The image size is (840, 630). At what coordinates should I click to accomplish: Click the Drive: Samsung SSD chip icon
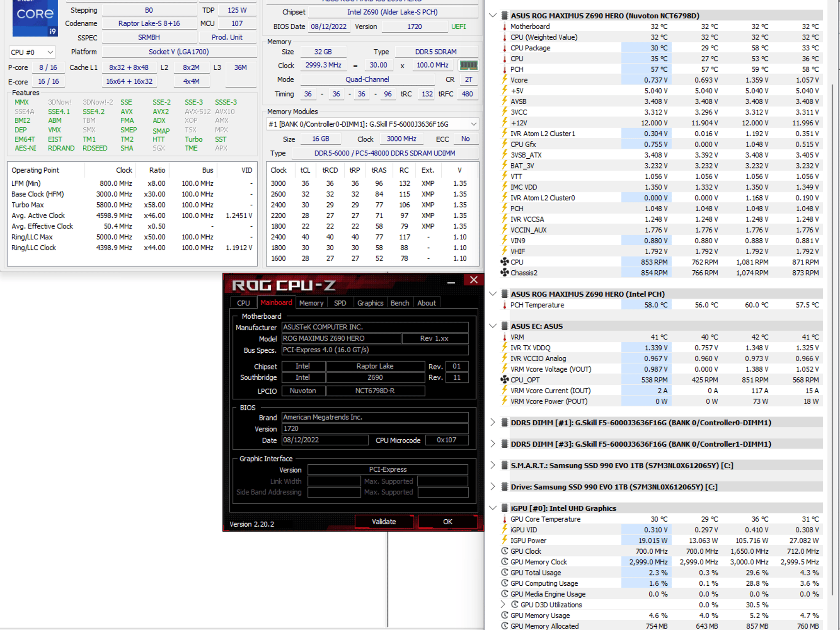click(x=505, y=486)
